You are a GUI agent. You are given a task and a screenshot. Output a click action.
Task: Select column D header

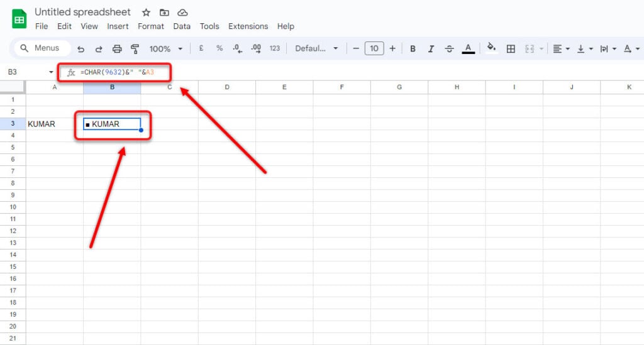coord(226,87)
